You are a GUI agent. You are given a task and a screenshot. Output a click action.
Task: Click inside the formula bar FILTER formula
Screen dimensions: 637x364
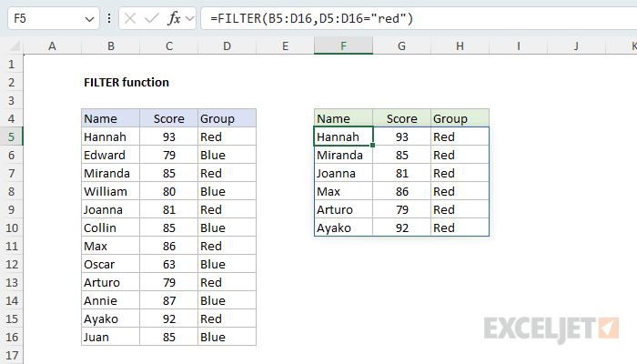311,18
